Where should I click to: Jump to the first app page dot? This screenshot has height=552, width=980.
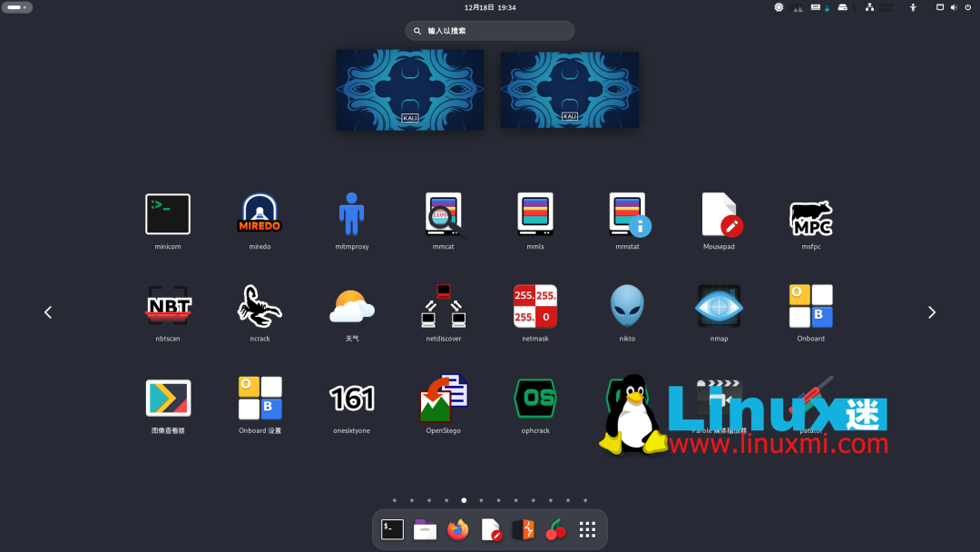(x=395, y=500)
